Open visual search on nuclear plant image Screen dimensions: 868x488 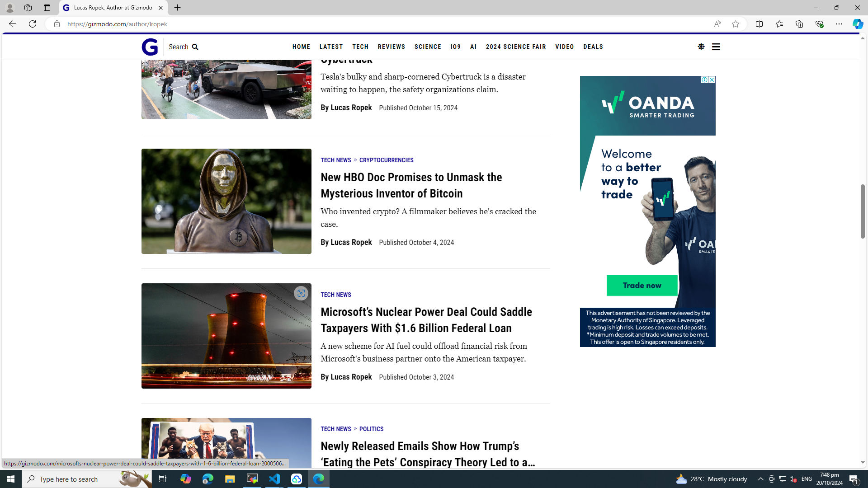[301, 293]
